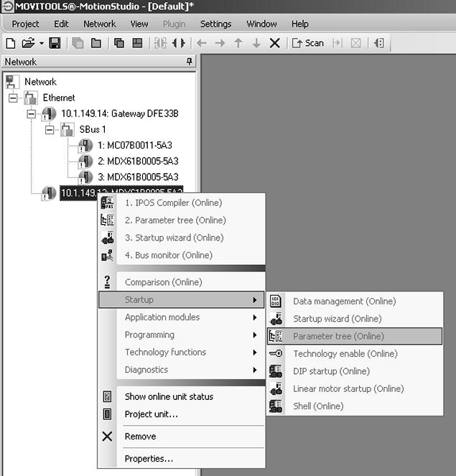The width and height of the screenshot is (456, 476).
Task: Click the cascade windows toolbar icon
Action: coord(118,43)
